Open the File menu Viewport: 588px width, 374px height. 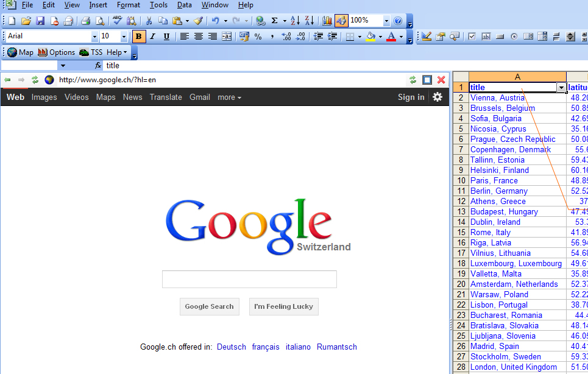pyautogui.click(x=27, y=5)
